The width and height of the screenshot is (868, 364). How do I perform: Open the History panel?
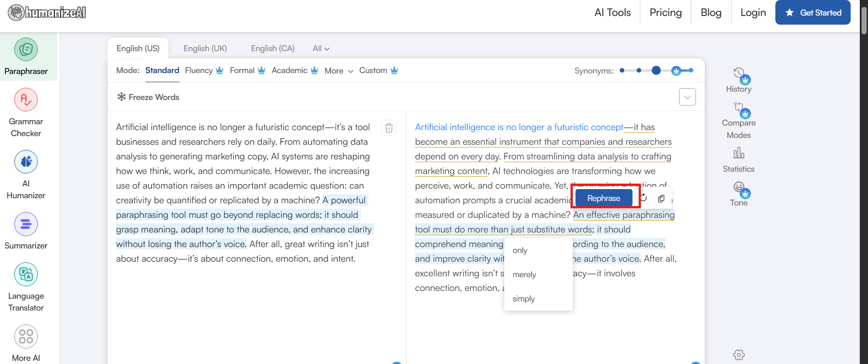click(738, 80)
